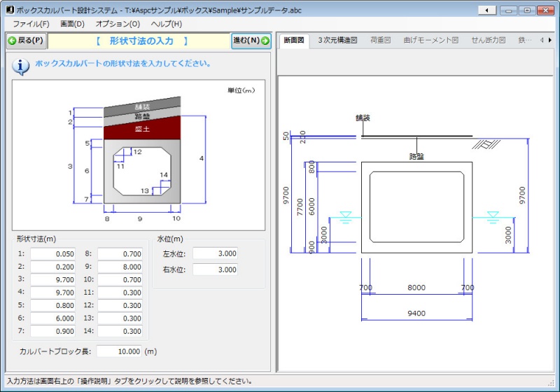Viewport: 560px width, 392px height.
Task: Click the right water level symbol in section drawing
Action: 493,218
